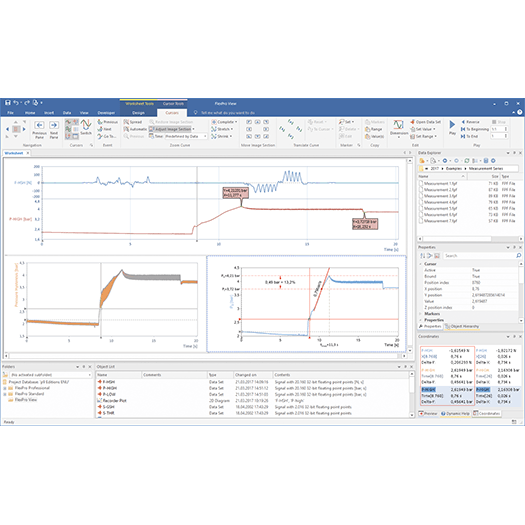The image size is (525, 525).
Task: Go to the Next Pane
Action: [x=54, y=130]
